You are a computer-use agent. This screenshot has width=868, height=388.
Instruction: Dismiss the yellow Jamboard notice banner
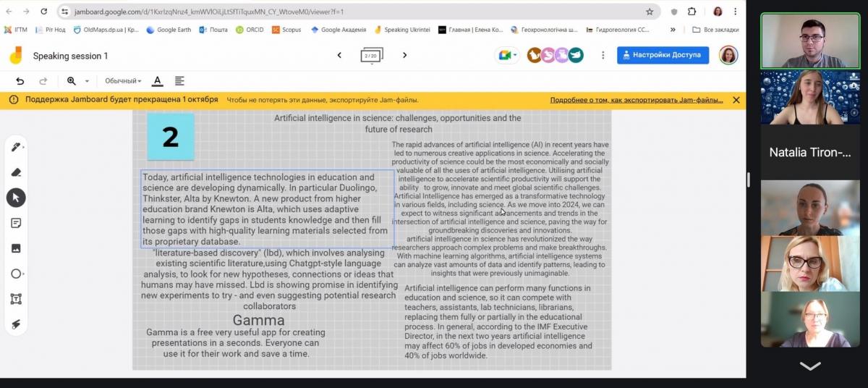[736, 100]
